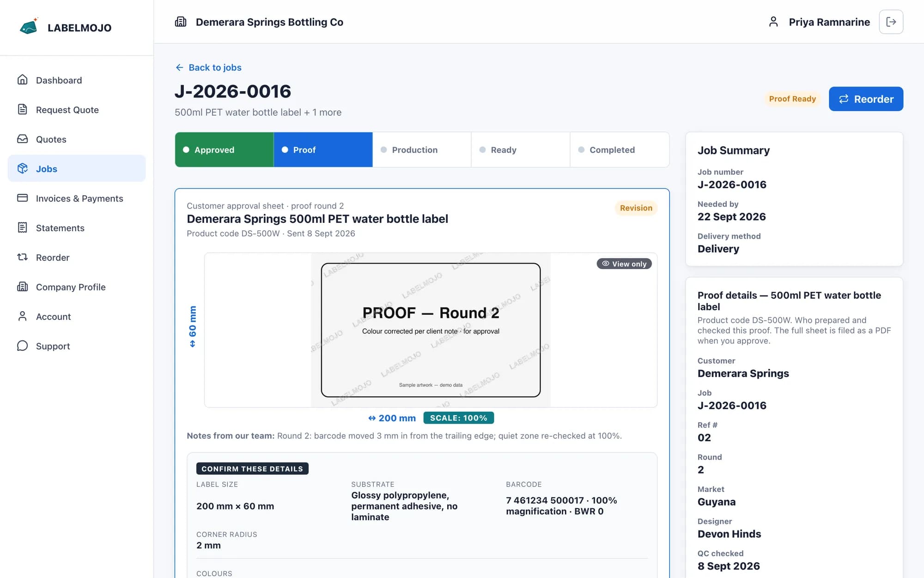Select the Ready stage step
Image resolution: width=924 pixels, height=578 pixels.
pos(521,150)
